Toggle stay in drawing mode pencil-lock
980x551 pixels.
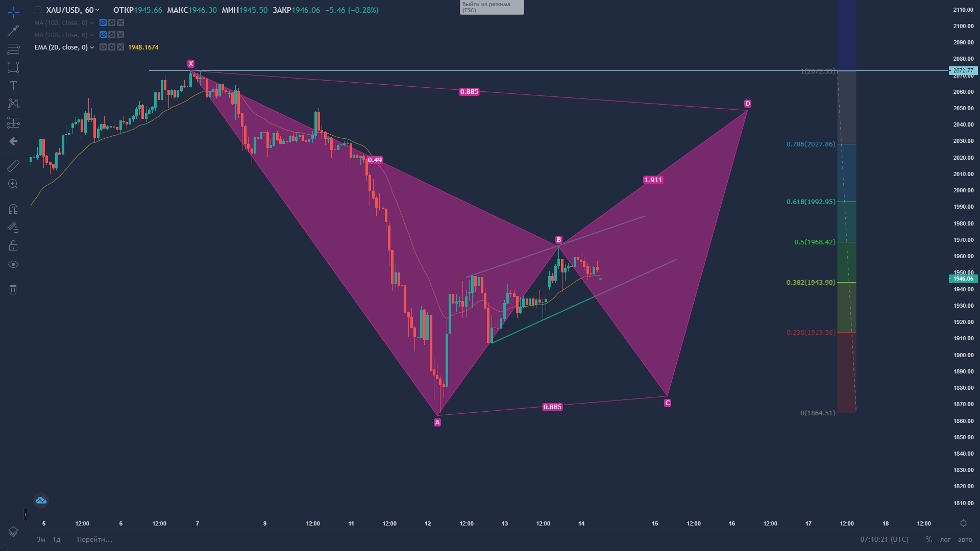[x=13, y=228]
